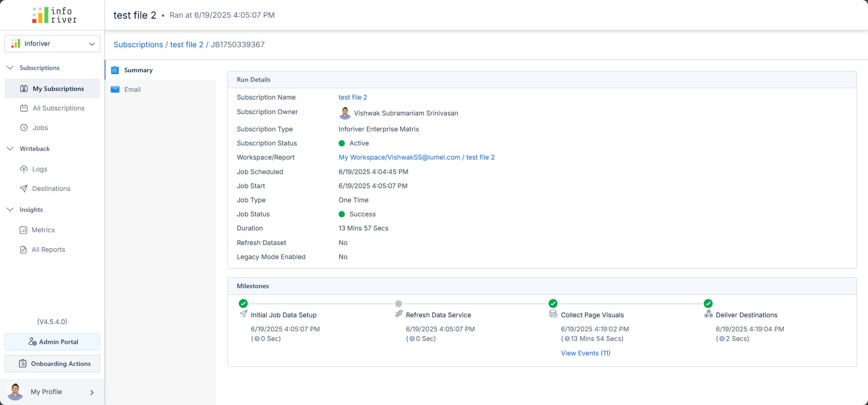Open Destinations in sidebar
This screenshot has width=868, height=405.
click(52, 189)
